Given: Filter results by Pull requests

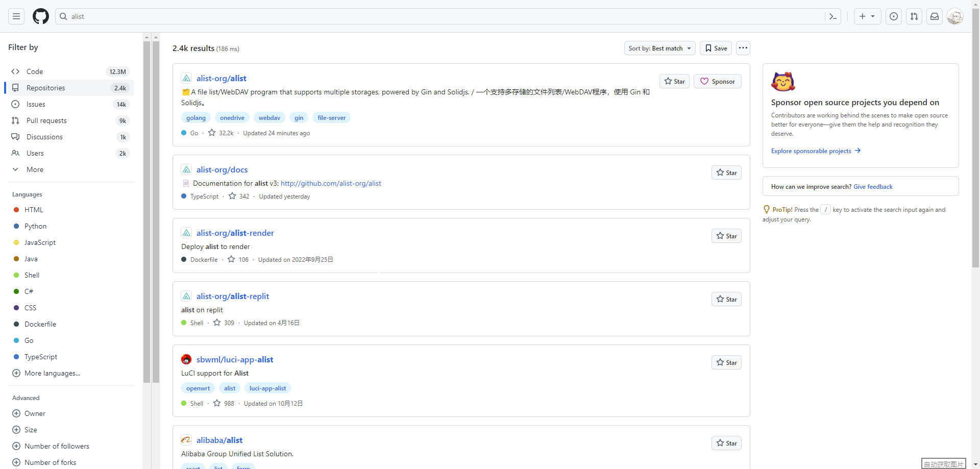Looking at the screenshot, I should 71,120.
